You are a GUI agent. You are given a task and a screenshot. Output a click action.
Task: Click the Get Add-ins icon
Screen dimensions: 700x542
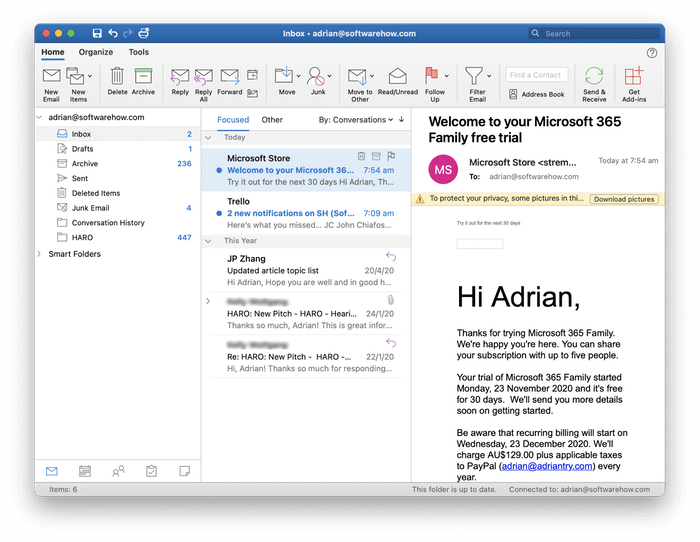coord(634,75)
